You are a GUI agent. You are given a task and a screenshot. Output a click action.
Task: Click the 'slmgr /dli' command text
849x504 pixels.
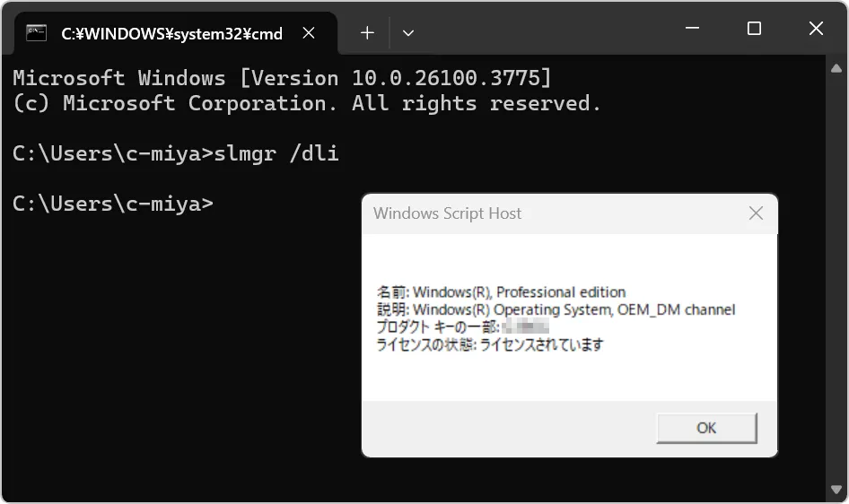click(276, 153)
